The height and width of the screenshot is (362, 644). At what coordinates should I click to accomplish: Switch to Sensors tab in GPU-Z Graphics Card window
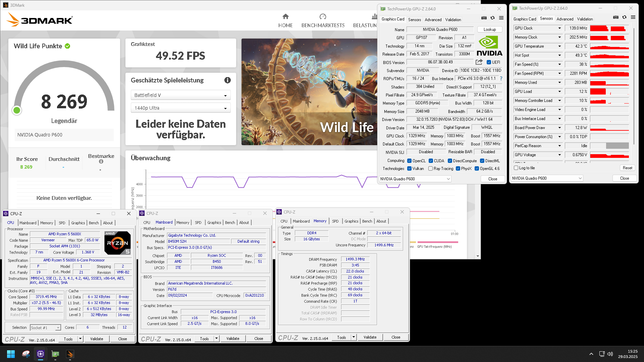(414, 20)
